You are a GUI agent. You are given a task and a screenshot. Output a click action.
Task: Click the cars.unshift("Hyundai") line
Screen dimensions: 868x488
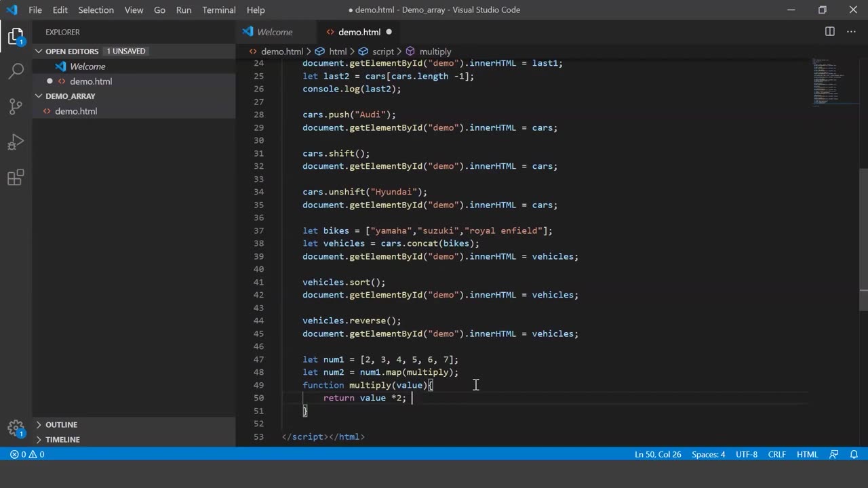[x=365, y=192]
